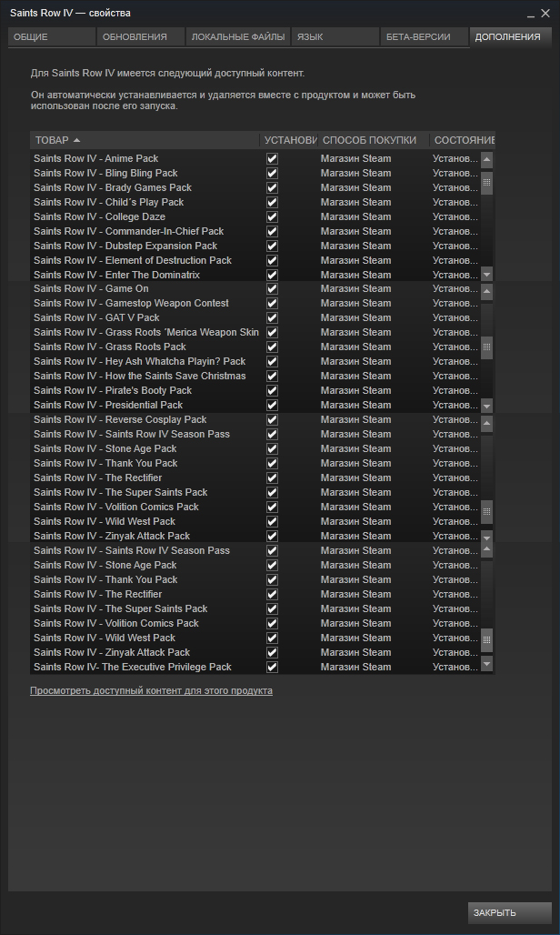Click the scroll-up arrow beside the Game On row
The width and height of the screenshot is (560, 935).
coord(486,292)
